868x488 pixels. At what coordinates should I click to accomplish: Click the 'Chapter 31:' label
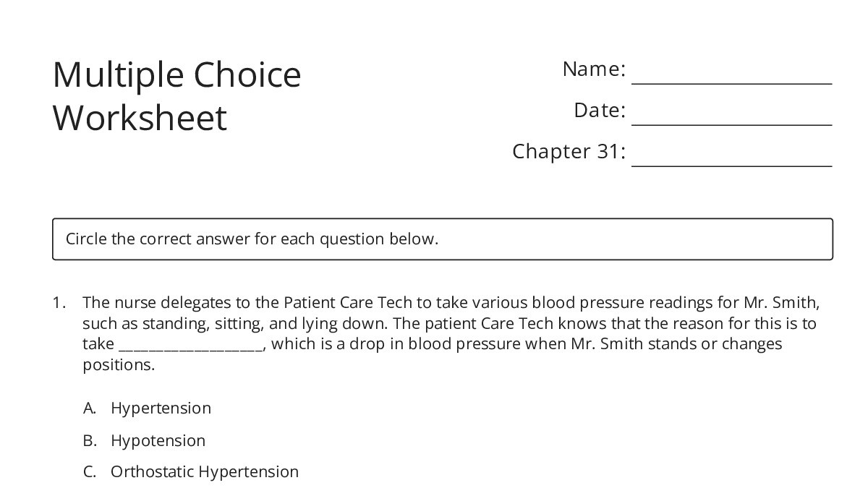[x=569, y=152]
